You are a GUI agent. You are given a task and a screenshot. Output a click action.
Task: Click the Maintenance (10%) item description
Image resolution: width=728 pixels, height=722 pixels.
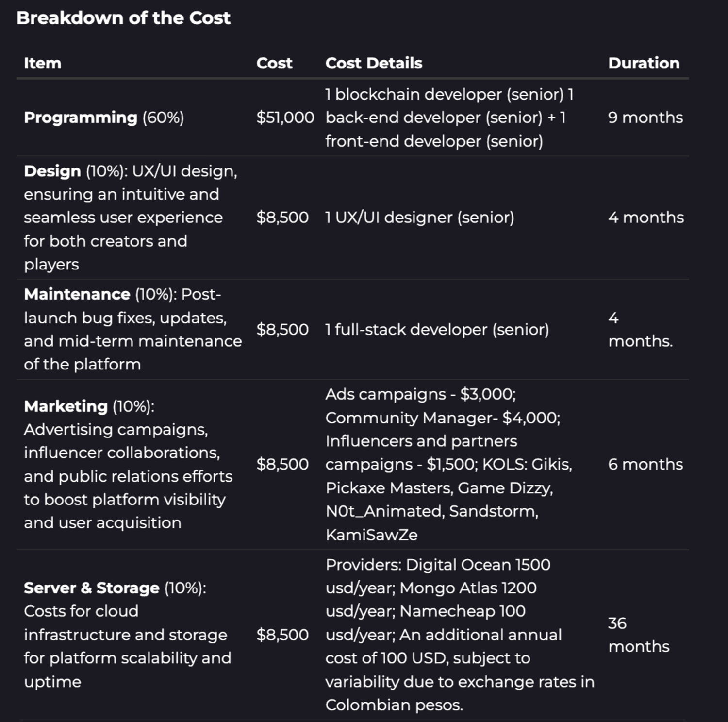[x=132, y=329]
